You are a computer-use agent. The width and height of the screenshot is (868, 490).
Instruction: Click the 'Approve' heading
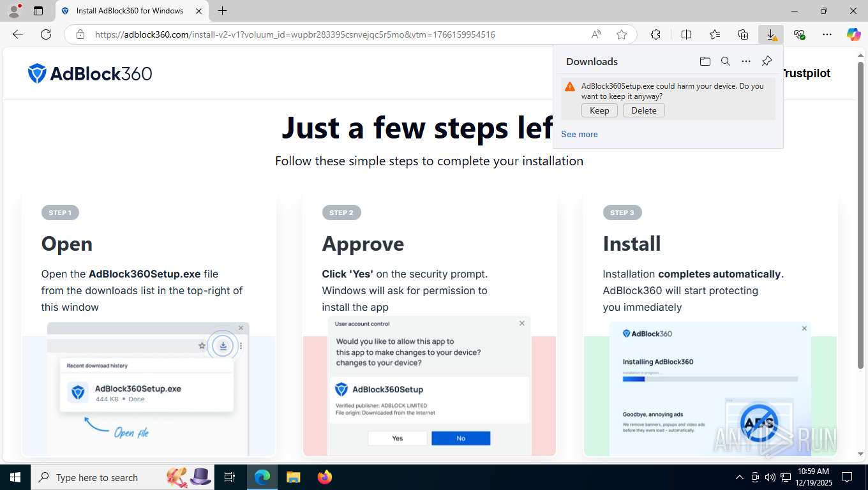363,244
